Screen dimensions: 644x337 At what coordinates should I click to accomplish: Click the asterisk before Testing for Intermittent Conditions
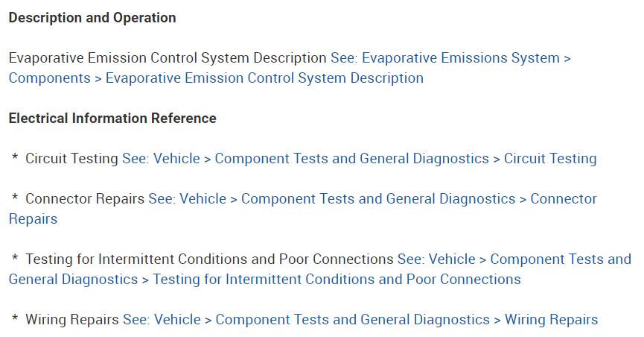(x=15, y=259)
